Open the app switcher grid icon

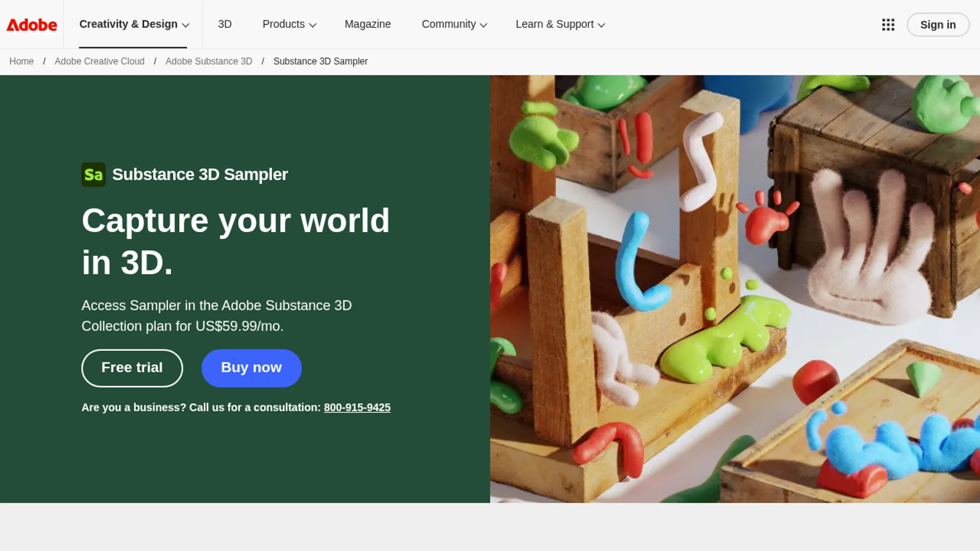[x=888, y=25]
